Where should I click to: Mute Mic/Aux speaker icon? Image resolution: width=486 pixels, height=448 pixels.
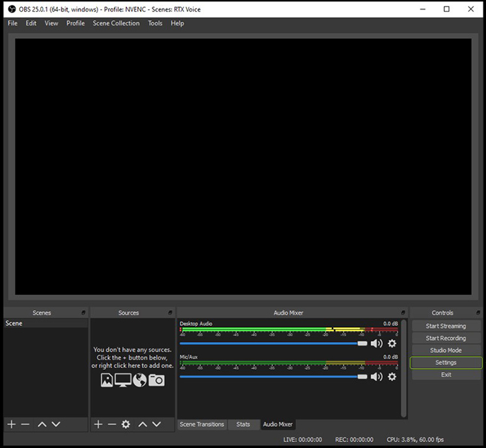377,376
